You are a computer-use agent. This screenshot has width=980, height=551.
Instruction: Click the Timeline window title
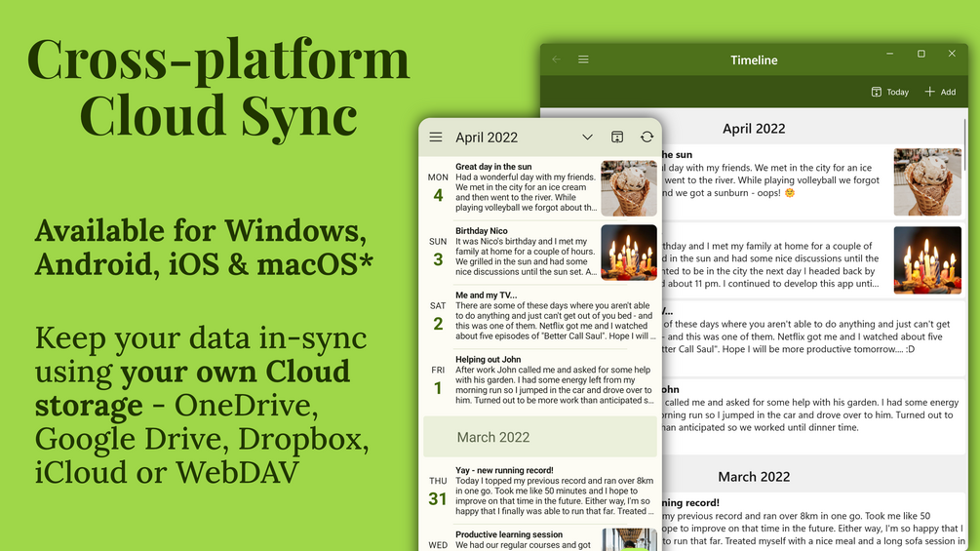pyautogui.click(x=754, y=59)
